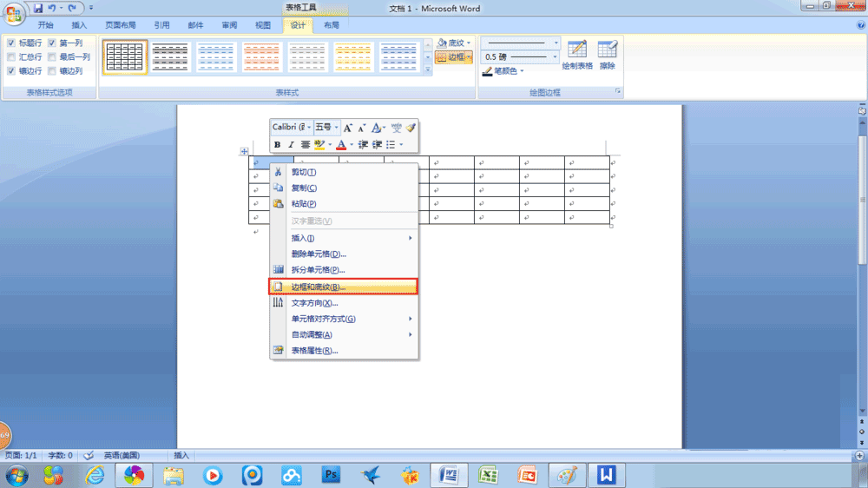Apply the plain grid table style
The height and width of the screenshot is (488, 868).
[124, 57]
